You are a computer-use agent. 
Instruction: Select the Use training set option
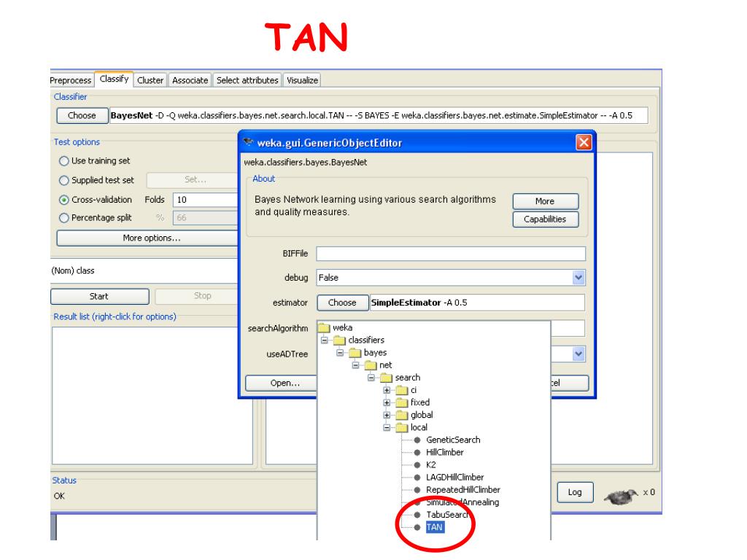[64, 161]
